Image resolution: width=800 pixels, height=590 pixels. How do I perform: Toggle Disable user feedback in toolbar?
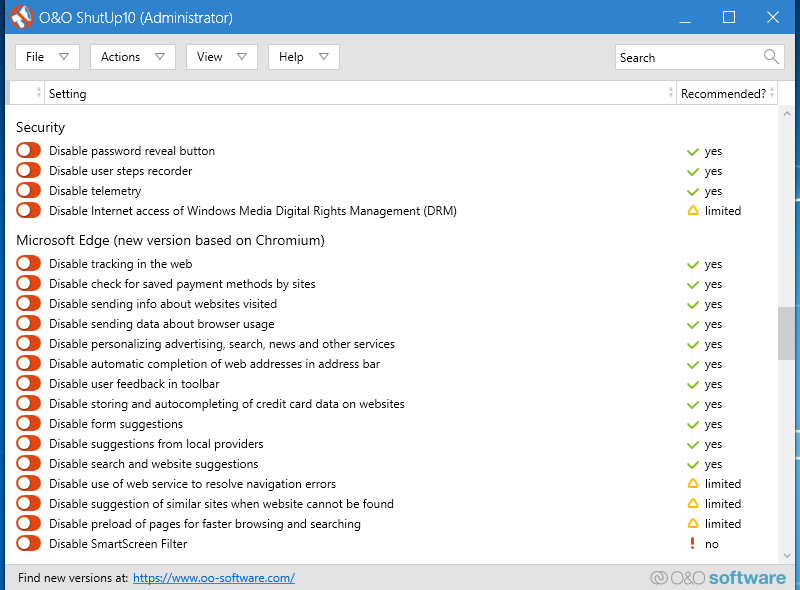tap(28, 383)
